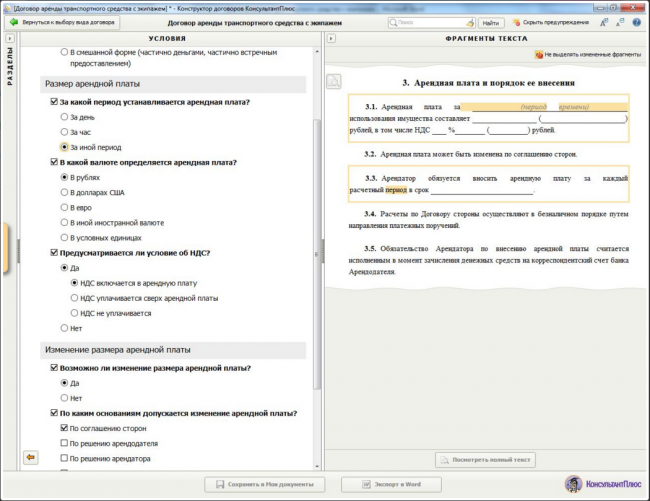Check by lessor's decision option

64,443
